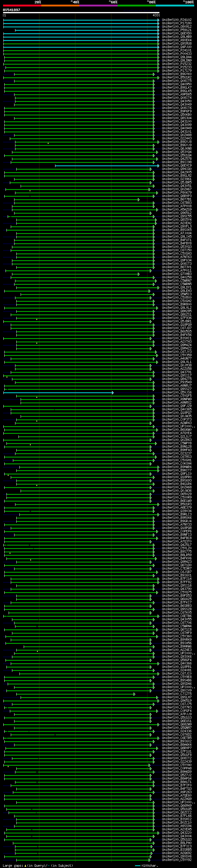Click the purple ~60% identity color segment
197x868 pixels.
(x=99, y=6)
